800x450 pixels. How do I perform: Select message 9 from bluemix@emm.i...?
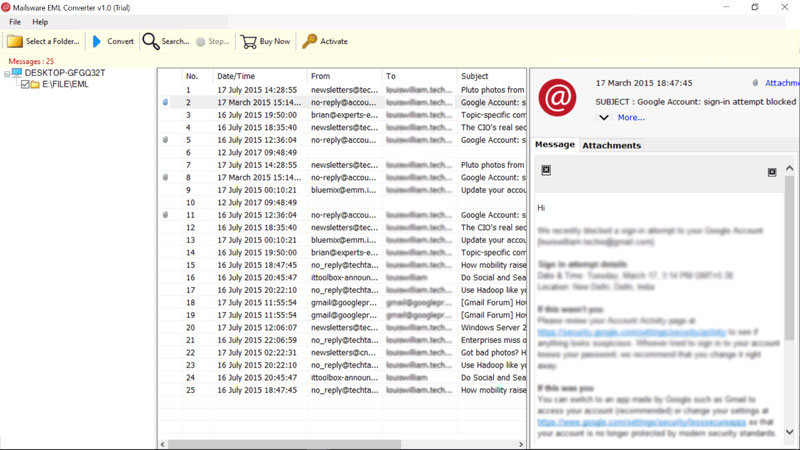pos(342,190)
